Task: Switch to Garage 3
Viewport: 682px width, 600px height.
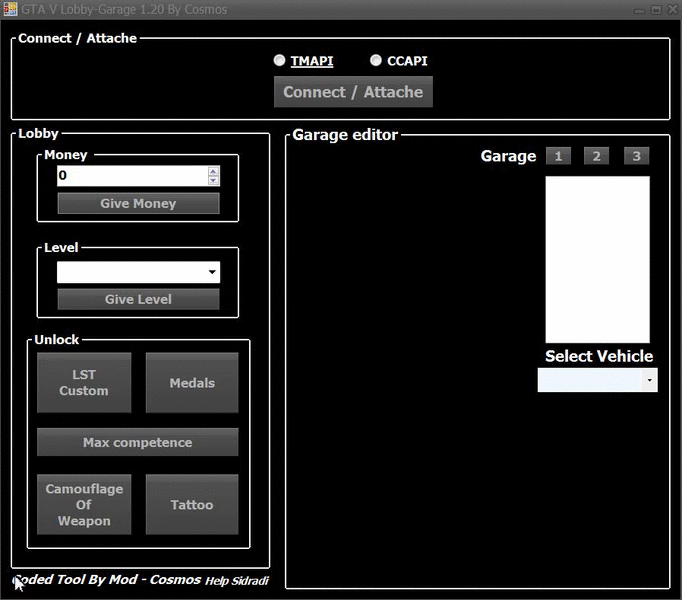Action: click(636, 156)
